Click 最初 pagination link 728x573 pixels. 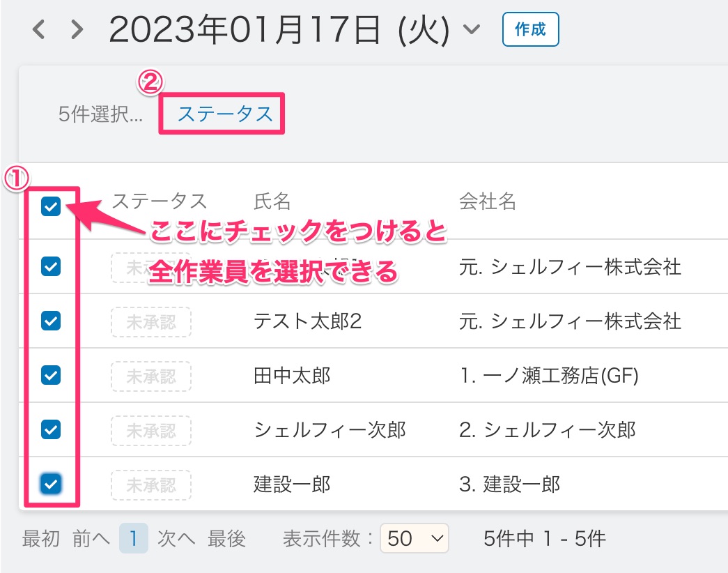(x=40, y=538)
